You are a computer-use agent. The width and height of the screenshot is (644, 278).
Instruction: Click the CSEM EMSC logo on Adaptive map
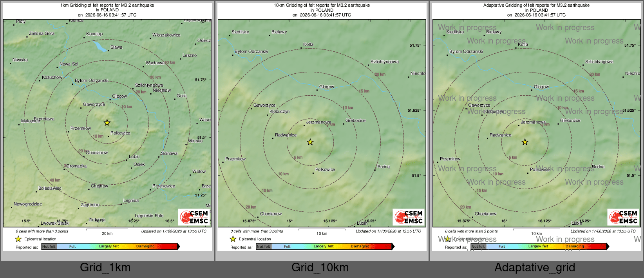click(x=623, y=217)
